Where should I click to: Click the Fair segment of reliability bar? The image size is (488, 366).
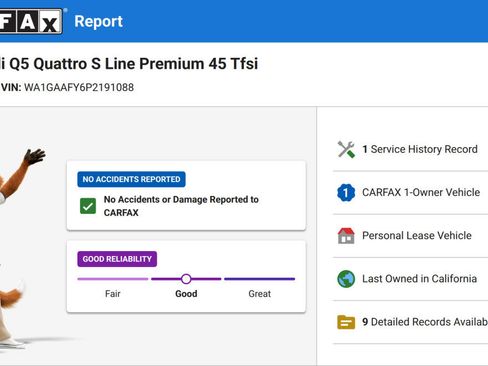tap(113, 279)
